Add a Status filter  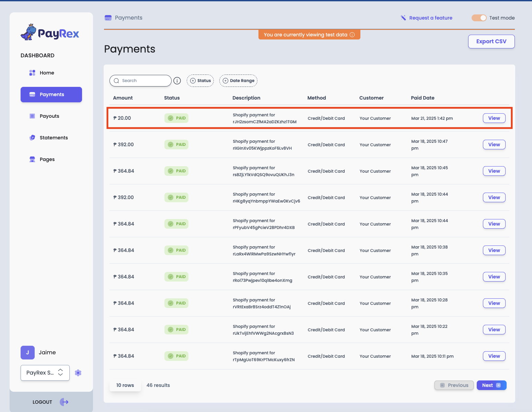coord(200,80)
